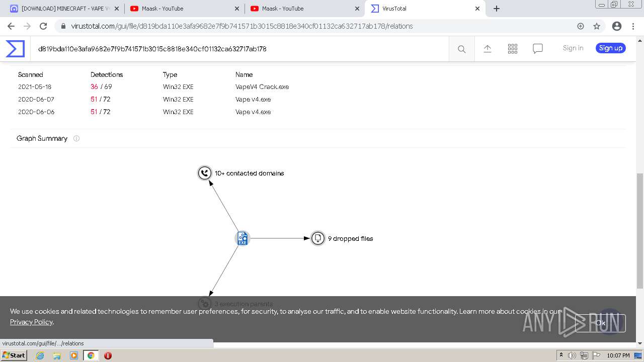Click the Sign up button

(x=611, y=48)
